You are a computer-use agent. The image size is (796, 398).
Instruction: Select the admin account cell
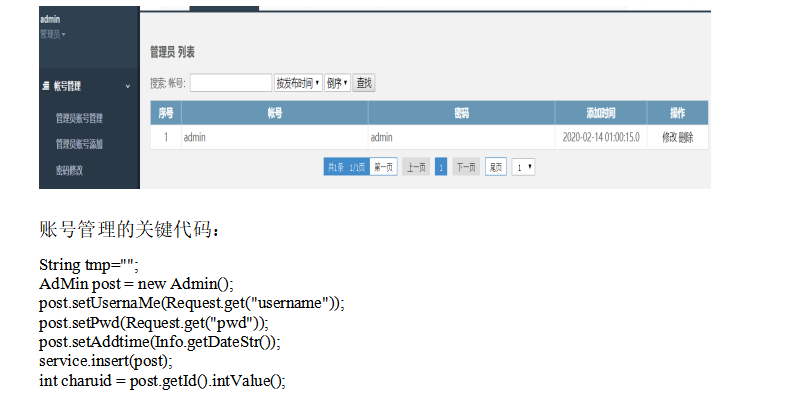pos(275,137)
